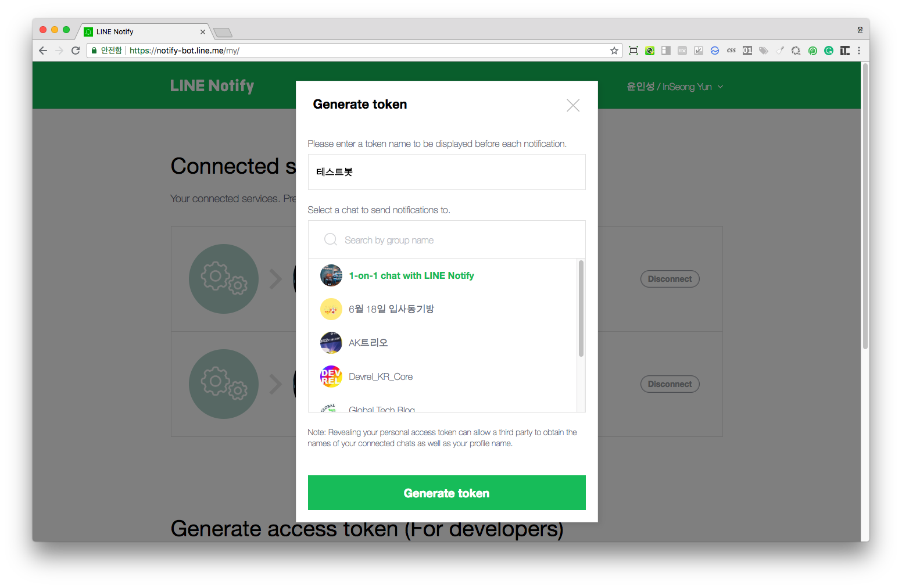Click the tag extension icon
Screen dimensions: 902x588
[764, 51]
